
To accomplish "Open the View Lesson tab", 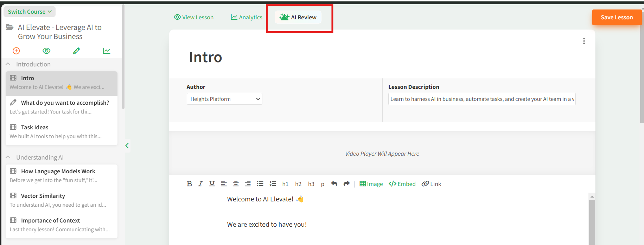I will (194, 17).
